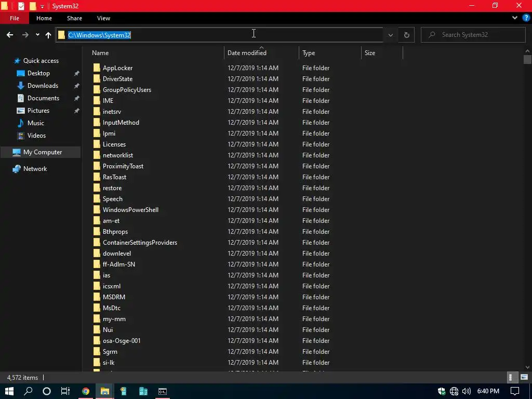532x399 pixels.
Task: Open the quick access toolbar customize dropdown
Action: (x=42, y=6)
